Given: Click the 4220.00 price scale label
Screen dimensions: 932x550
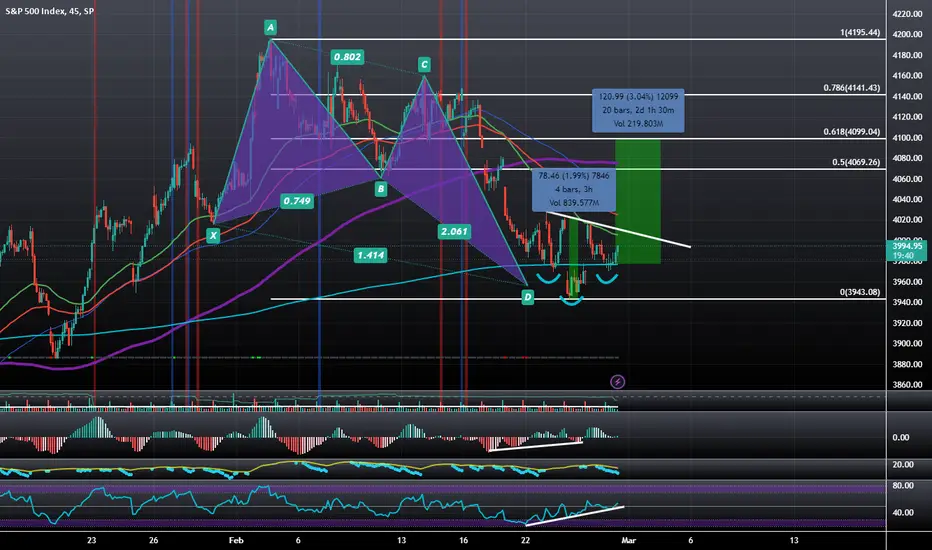Looking at the screenshot, I should point(907,14).
